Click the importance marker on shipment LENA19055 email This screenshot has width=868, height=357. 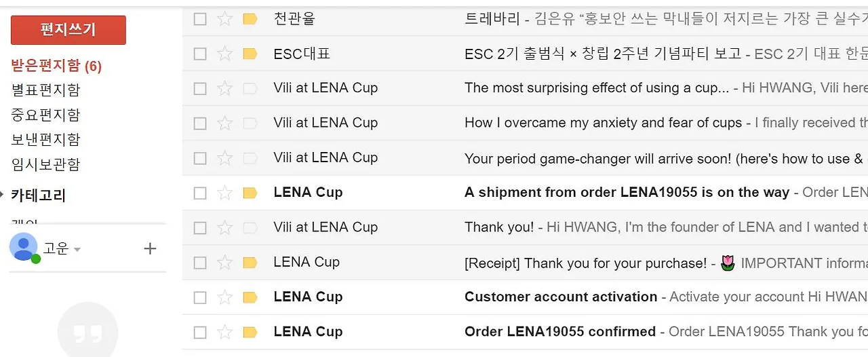pyautogui.click(x=250, y=193)
